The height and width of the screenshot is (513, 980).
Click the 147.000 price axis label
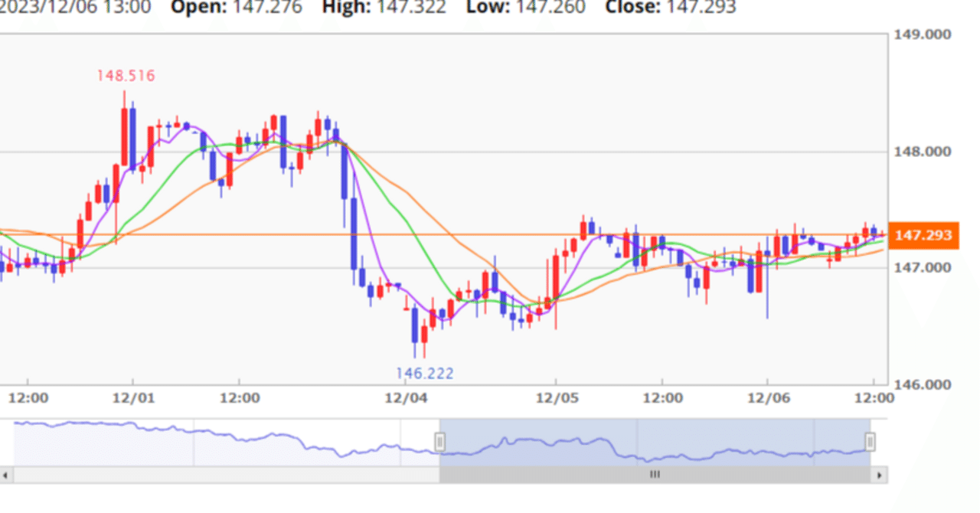click(923, 267)
